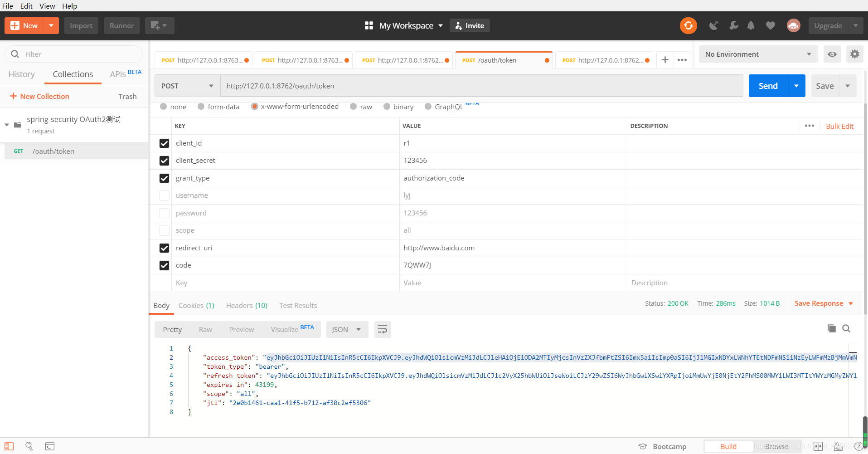
Task: Uncheck the grant_type parameter checkbox
Action: 164,178
